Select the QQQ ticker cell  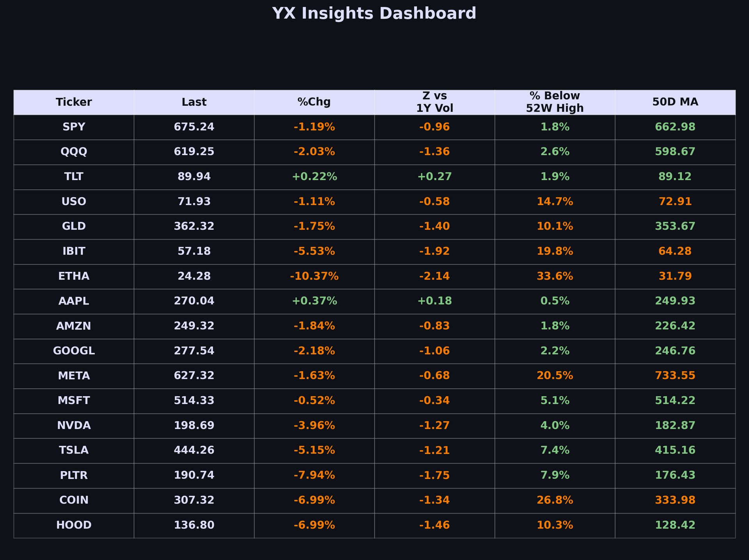[74, 152]
